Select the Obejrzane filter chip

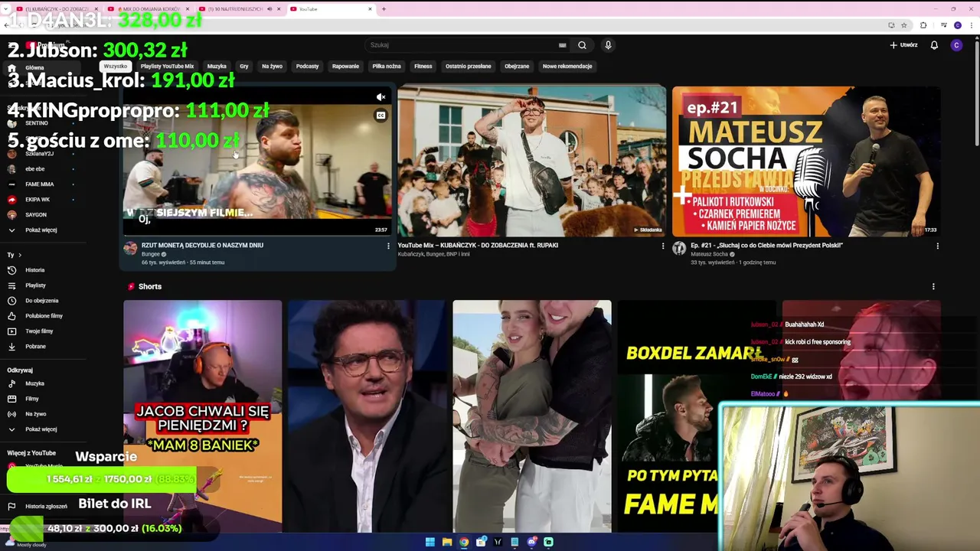[517, 67]
